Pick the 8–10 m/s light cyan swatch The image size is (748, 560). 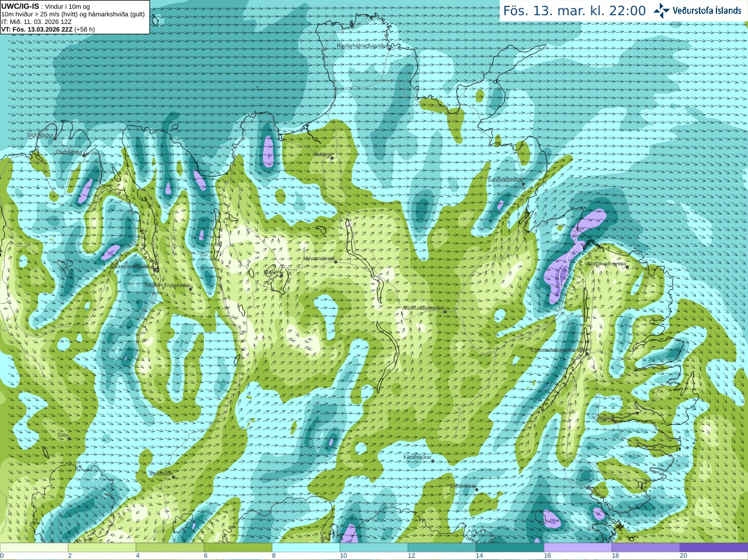(306, 548)
